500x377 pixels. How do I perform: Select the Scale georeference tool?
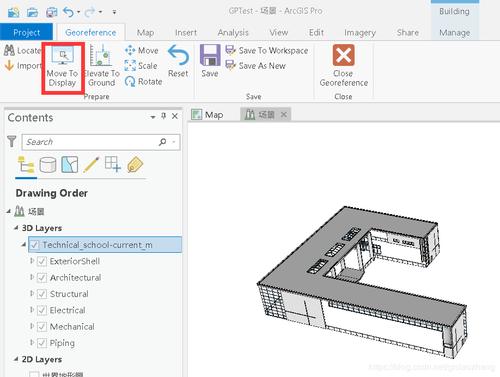pyautogui.click(x=141, y=66)
